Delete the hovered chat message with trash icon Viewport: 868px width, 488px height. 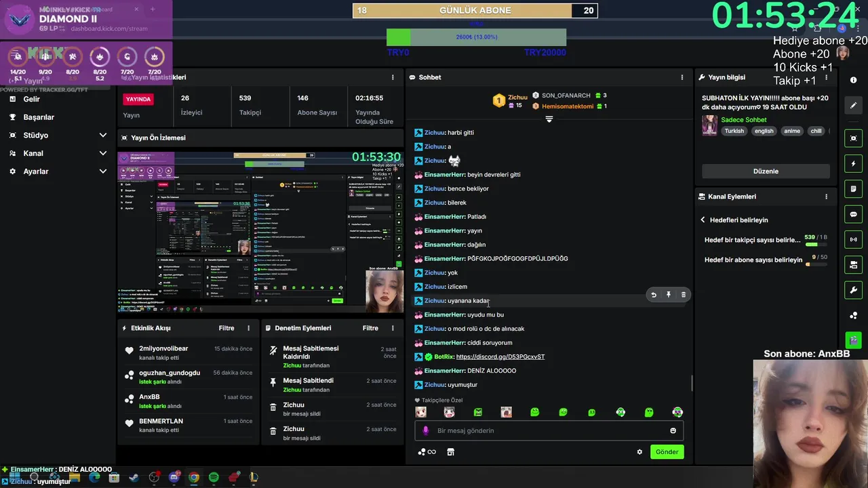pyautogui.click(x=684, y=295)
